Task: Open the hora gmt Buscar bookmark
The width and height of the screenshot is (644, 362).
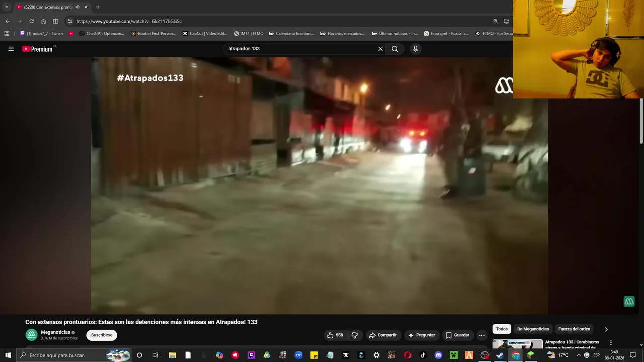Action: click(446, 34)
